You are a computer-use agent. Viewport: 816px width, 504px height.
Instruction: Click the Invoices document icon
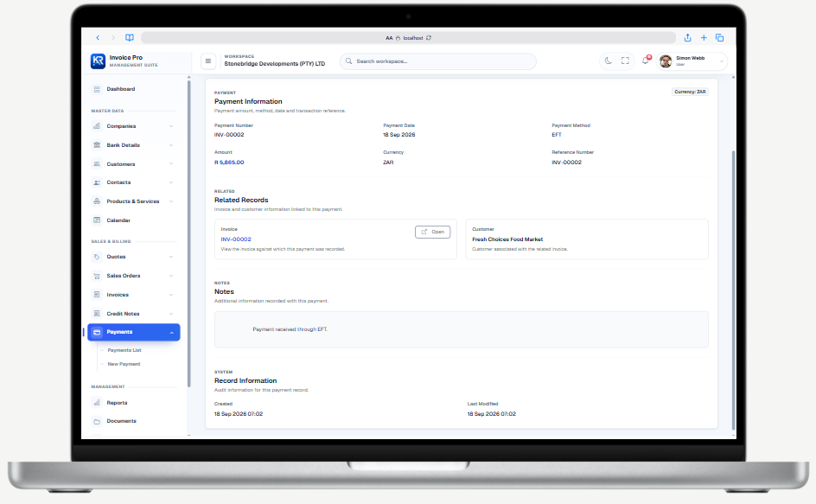click(97, 295)
